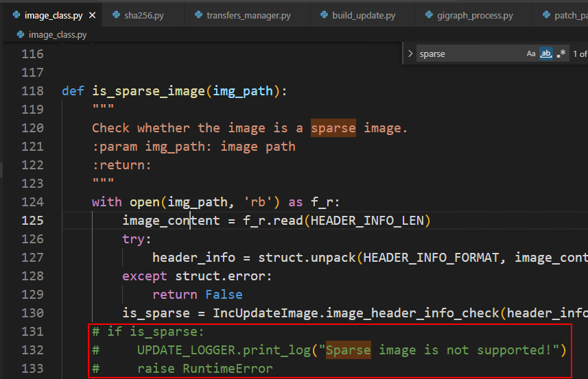Click the ':return:' docstring line
Viewport: 588px width, 379px height.
[x=122, y=165]
